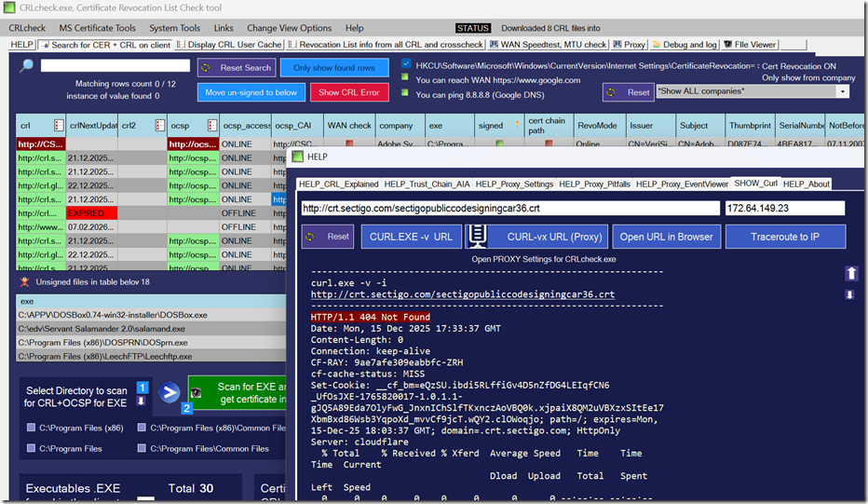Enable the C:\Program Files directory checkbox
This screenshot has width=868, height=504.
click(32, 449)
